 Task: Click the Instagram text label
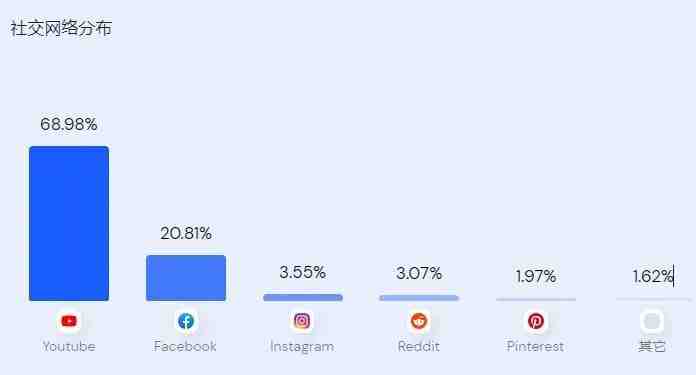[302, 347]
